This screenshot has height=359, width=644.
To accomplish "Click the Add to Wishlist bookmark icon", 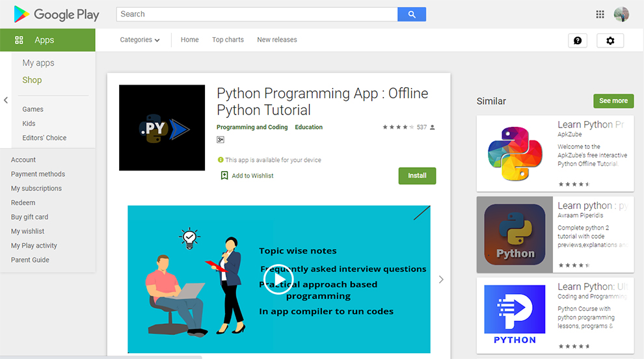I will pyautogui.click(x=224, y=176).
